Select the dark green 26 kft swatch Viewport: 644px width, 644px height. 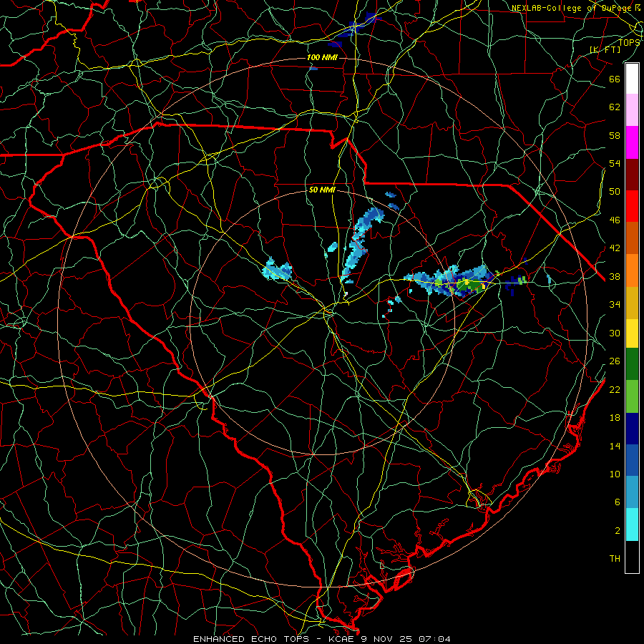pos(632,364)
